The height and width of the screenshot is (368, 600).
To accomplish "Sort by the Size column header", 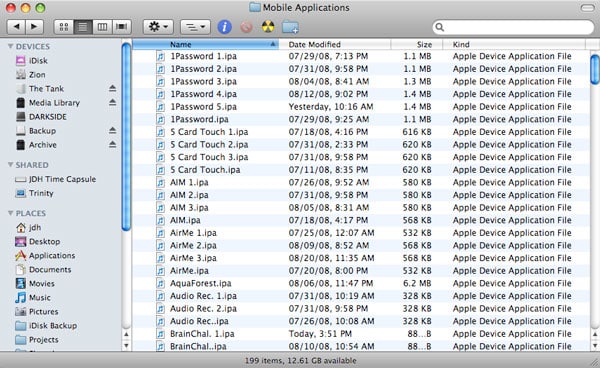I will tap(417, 44).
